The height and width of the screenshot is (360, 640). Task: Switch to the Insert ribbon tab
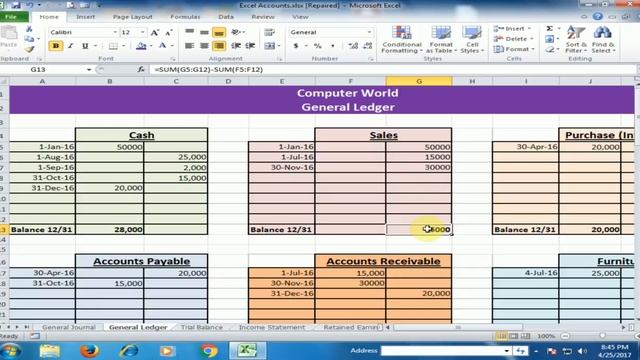pyautogui.click(x=85, y=17)
